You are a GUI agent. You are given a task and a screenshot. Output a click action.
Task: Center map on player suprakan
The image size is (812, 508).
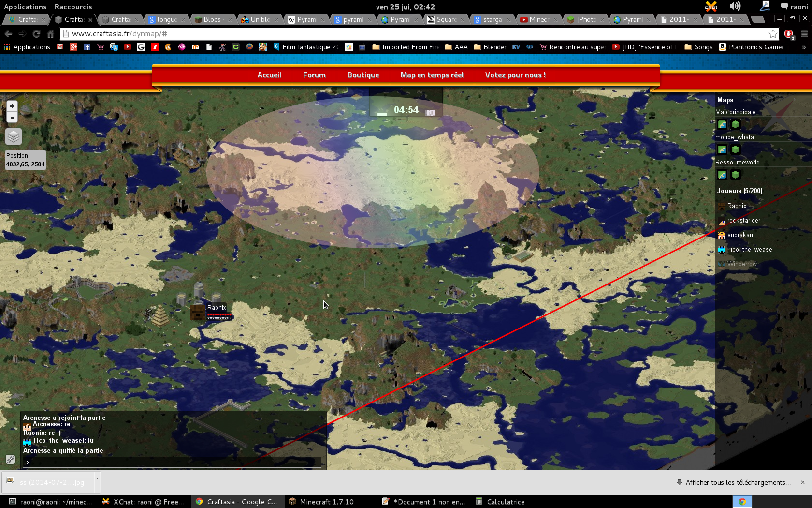[x=739, y=235]
